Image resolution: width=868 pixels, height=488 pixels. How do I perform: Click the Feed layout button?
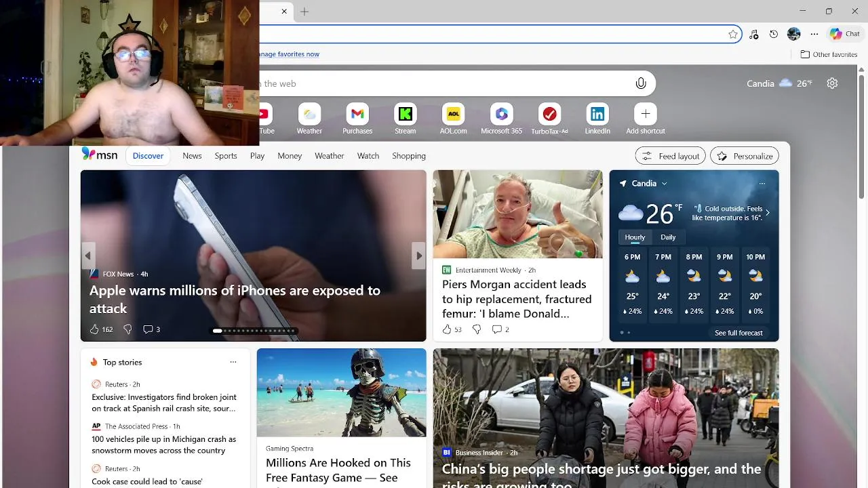670,156
